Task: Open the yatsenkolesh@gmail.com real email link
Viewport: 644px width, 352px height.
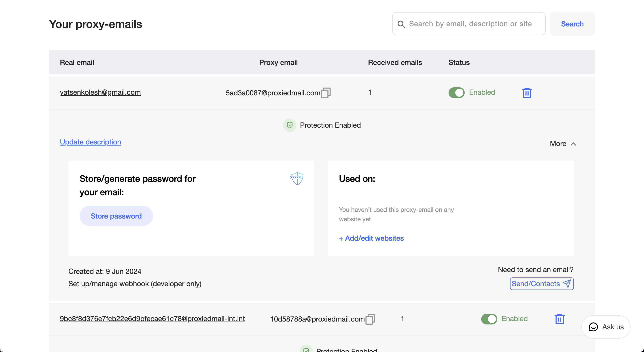Action: coord(100,92)
